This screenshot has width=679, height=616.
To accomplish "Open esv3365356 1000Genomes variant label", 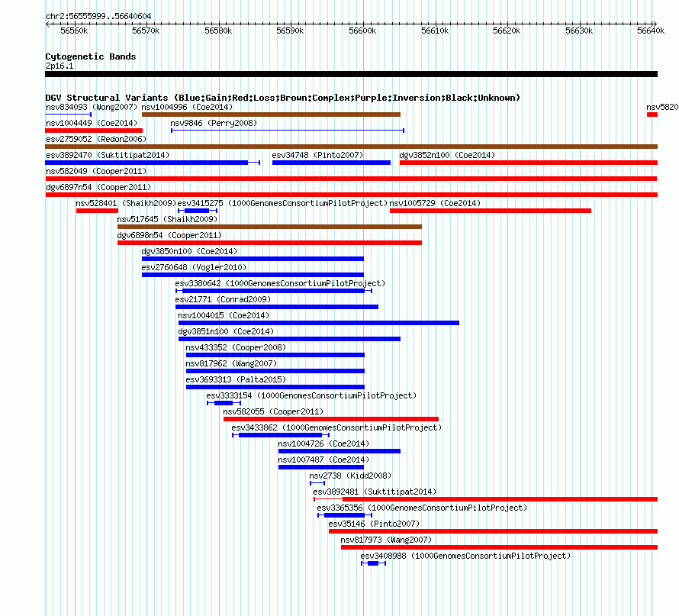I will pyautogui.click(x=422, y=508).
